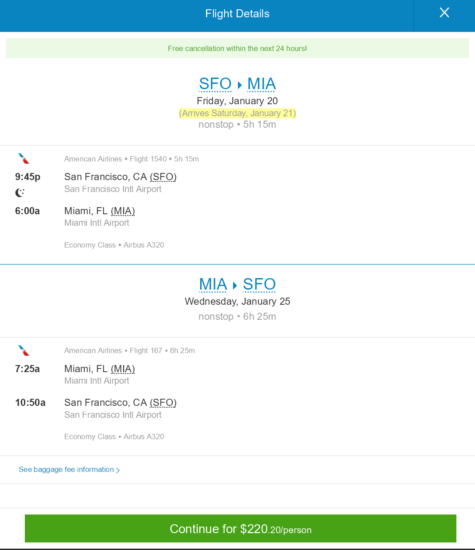
Task: Click the (MIA) abbreviation in return departure row
Action: 123,369
